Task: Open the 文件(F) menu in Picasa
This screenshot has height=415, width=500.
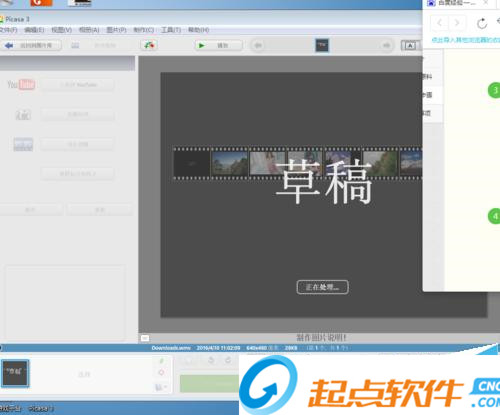Action: point(8,30)
